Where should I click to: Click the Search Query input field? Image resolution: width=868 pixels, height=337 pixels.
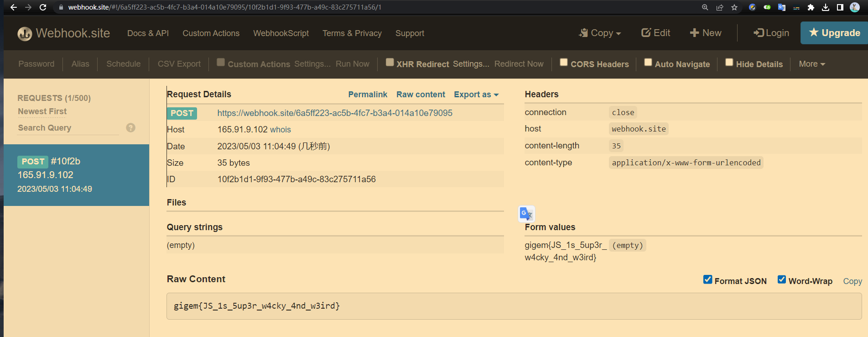(x=68, y=128)
